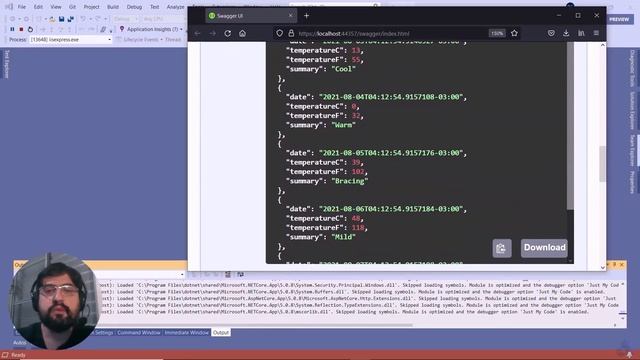
Task: Open the View menu
Action: pyautogui.click(x=56, y=7)
